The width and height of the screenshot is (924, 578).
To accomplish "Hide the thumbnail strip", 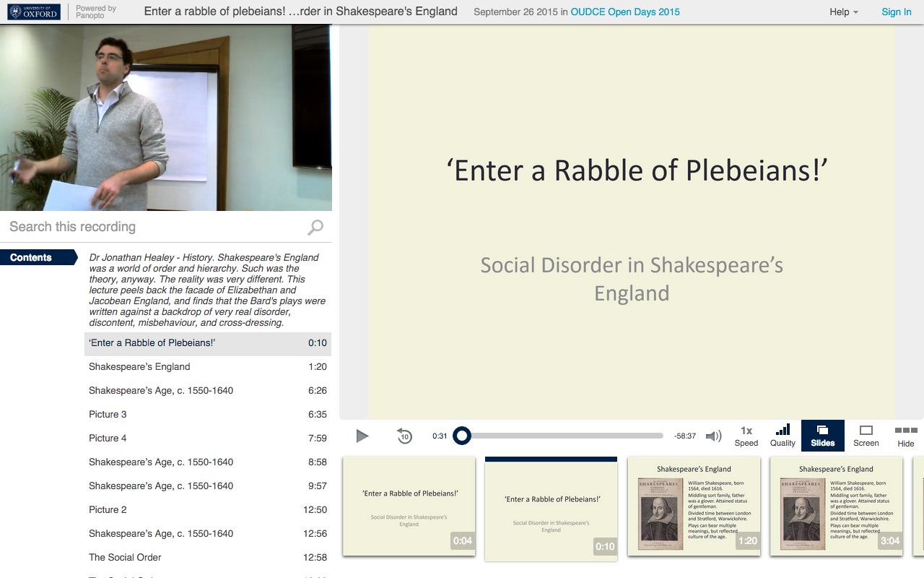I will tap(905, 436).
